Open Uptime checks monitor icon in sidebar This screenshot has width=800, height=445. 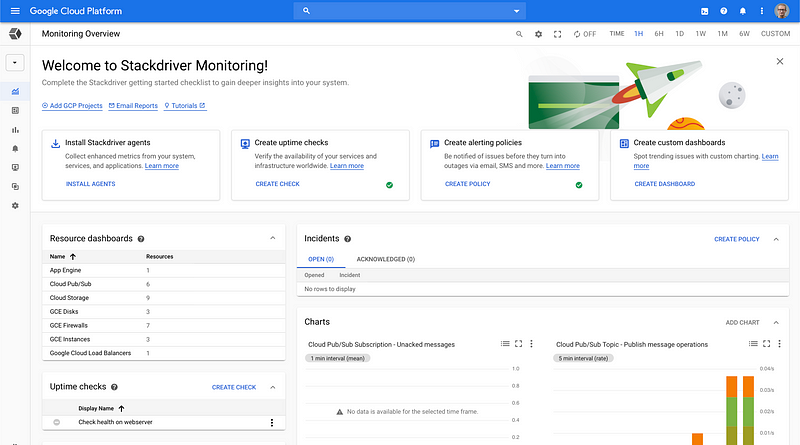pos(15,167)
